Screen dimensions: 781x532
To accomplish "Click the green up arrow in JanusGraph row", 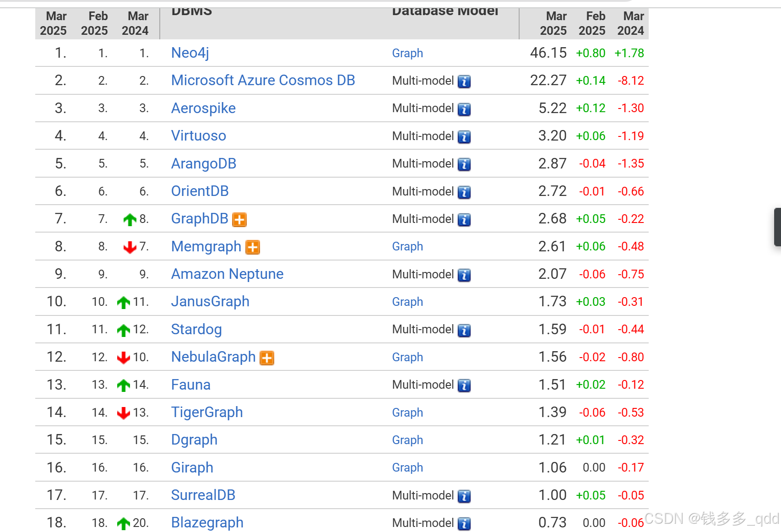I will point(124,303).
